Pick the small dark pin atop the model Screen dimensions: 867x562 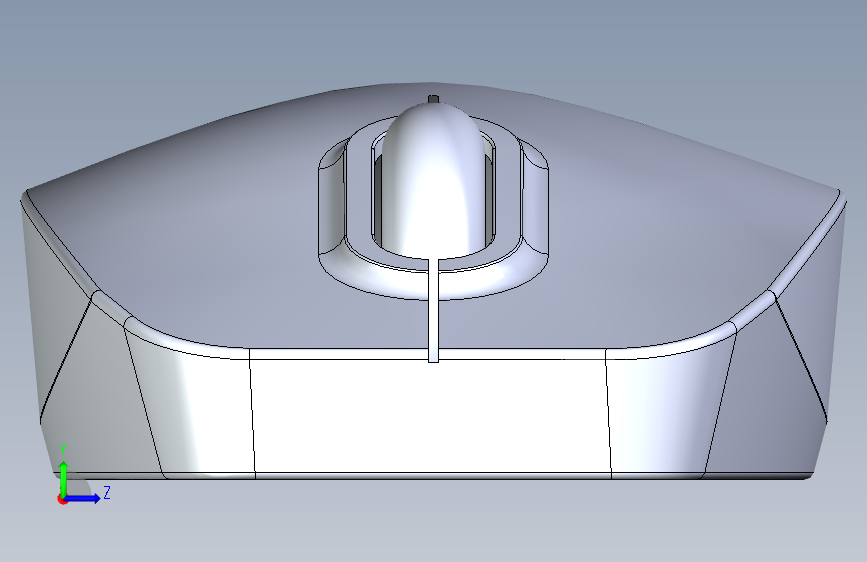point(434,99)
